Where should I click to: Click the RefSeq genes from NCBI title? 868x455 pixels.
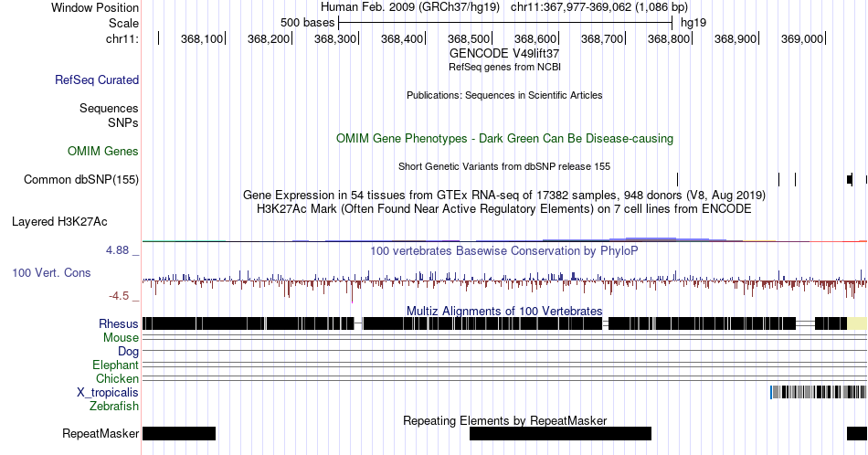504,67
